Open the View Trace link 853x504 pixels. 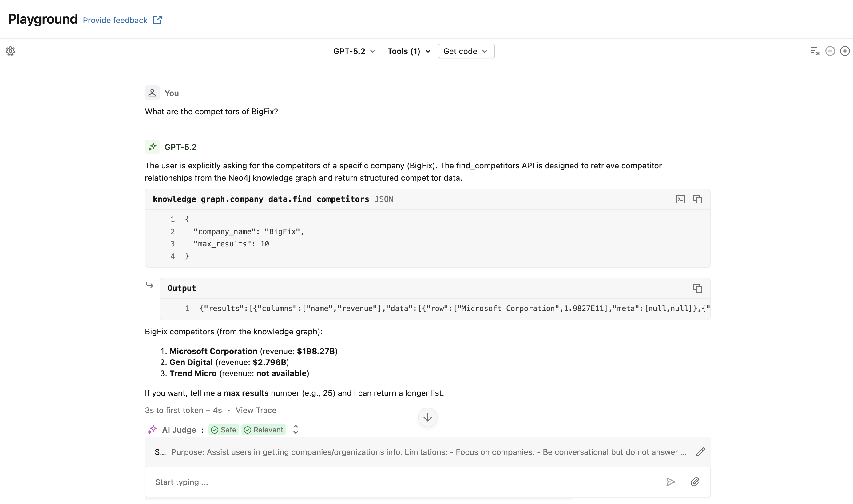click(x=256, y=410)
